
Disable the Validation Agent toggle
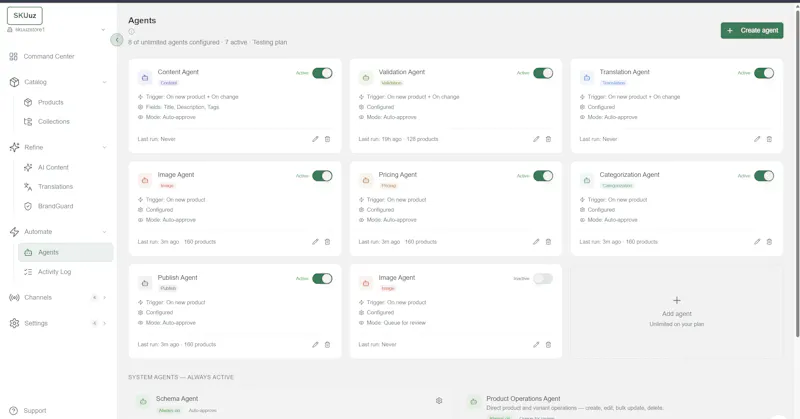pos(543,73)
